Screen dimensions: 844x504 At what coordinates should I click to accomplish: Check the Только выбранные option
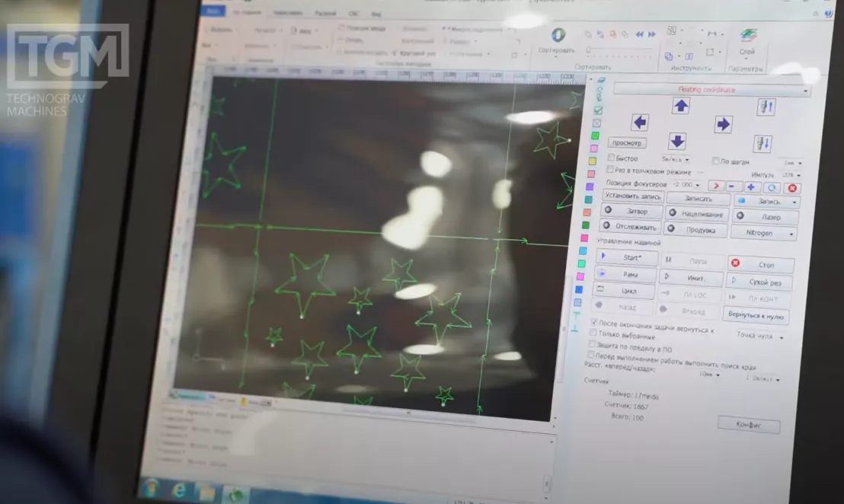point(593,333)
